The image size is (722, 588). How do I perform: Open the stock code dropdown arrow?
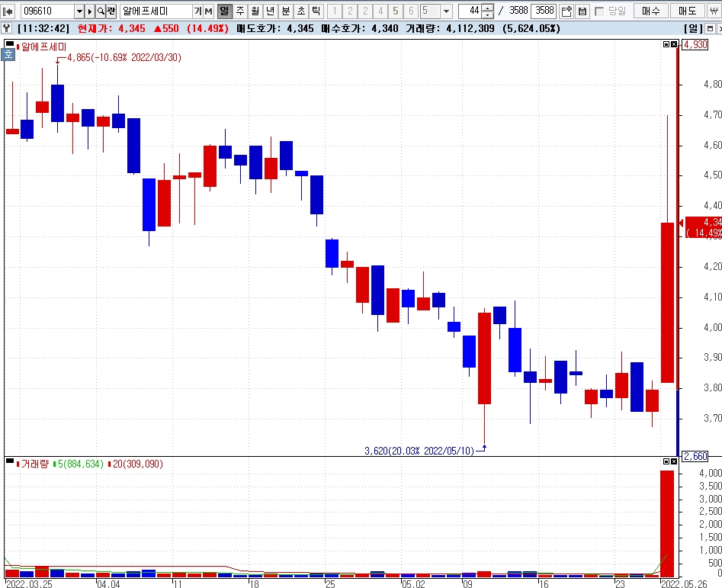[x=79, y=11]
